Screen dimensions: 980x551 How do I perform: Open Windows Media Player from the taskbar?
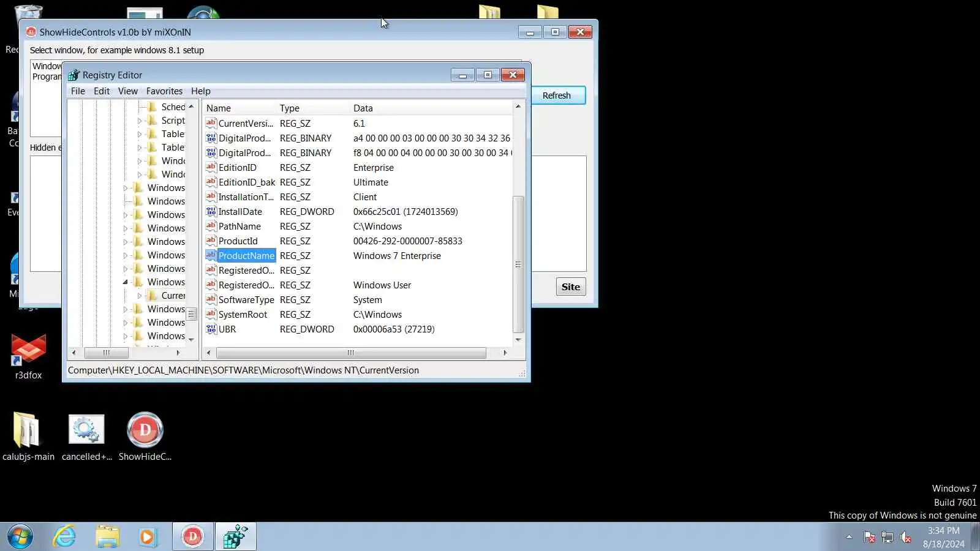click(x=148, y=537)
